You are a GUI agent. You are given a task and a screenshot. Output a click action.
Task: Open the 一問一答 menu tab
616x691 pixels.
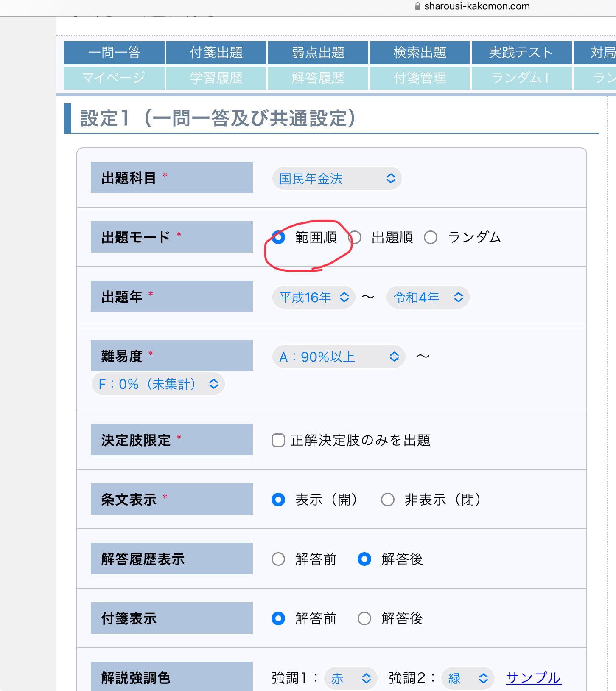click(115, 53)
